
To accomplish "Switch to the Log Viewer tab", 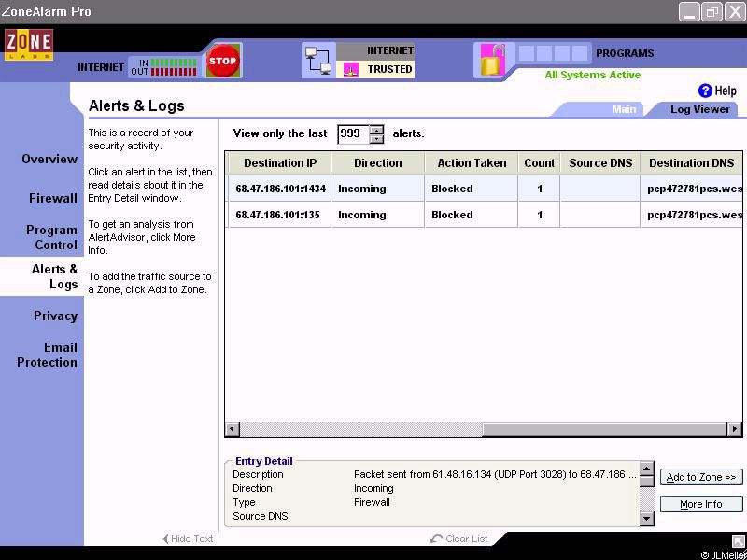I will [699, 109].
